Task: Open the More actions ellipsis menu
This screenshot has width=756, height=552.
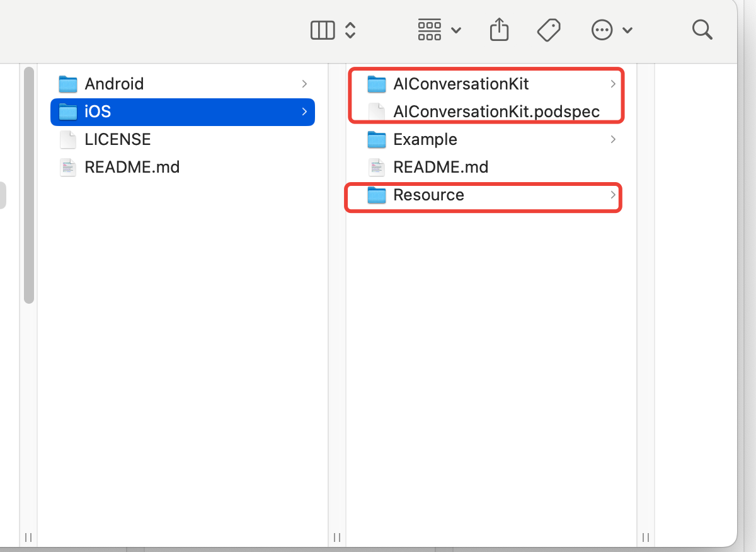Action: pyautogui.click(x=611, y=30)
